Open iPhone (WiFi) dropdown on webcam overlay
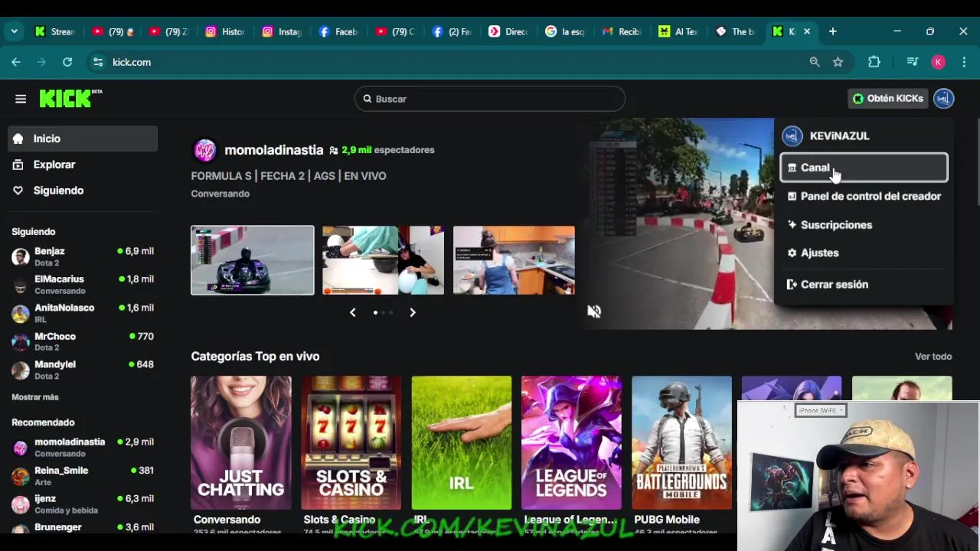Viewport: 980px width, 551px height. pyautogui.click(x=820, y=411)
